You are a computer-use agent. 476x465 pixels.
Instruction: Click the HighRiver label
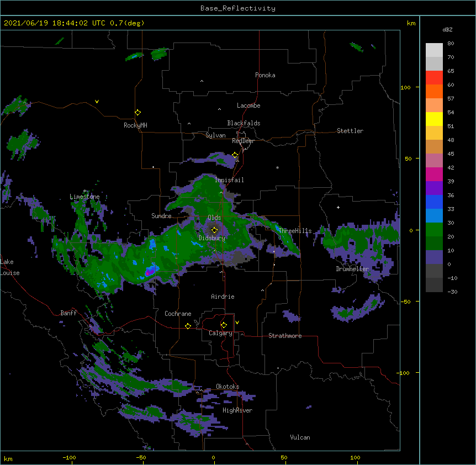click(x=237, y=410)
